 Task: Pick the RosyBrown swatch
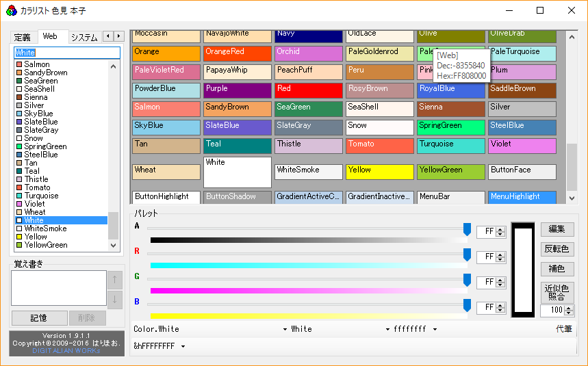(x=380, y=91)
